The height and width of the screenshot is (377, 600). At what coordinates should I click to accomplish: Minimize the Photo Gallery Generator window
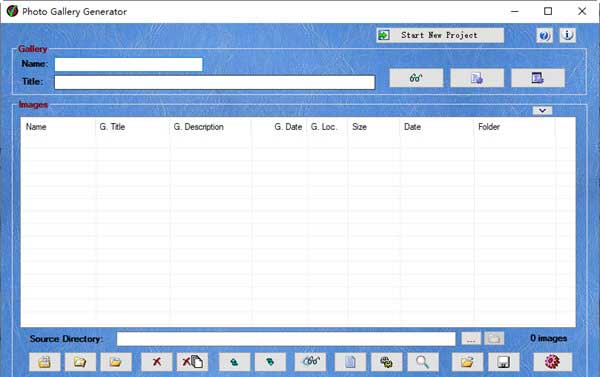515,11
